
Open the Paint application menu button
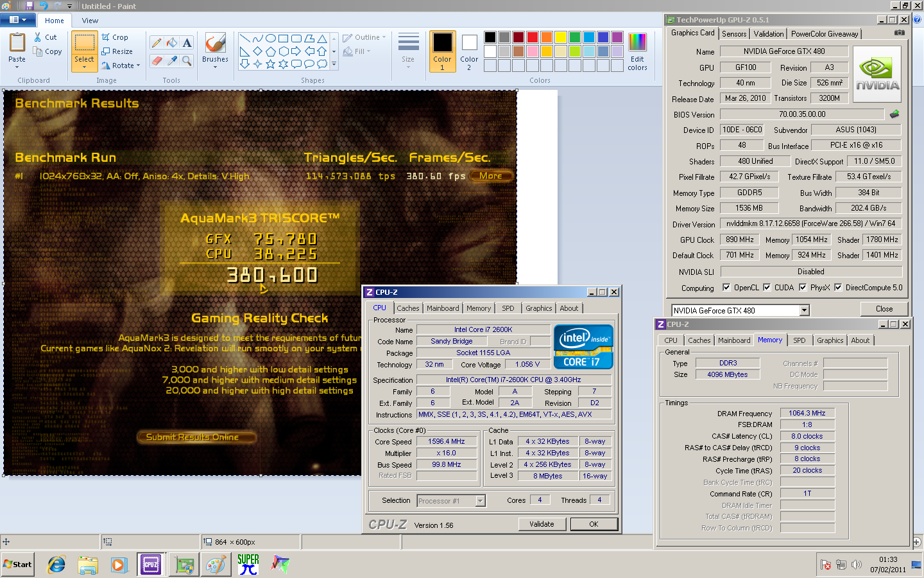pyautogui.click(x=17, y=20)
